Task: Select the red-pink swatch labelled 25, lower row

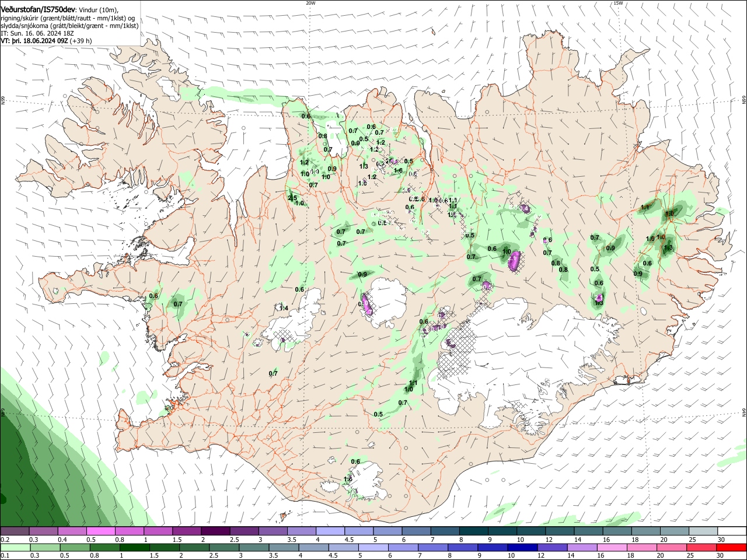Action: [701, 548]
